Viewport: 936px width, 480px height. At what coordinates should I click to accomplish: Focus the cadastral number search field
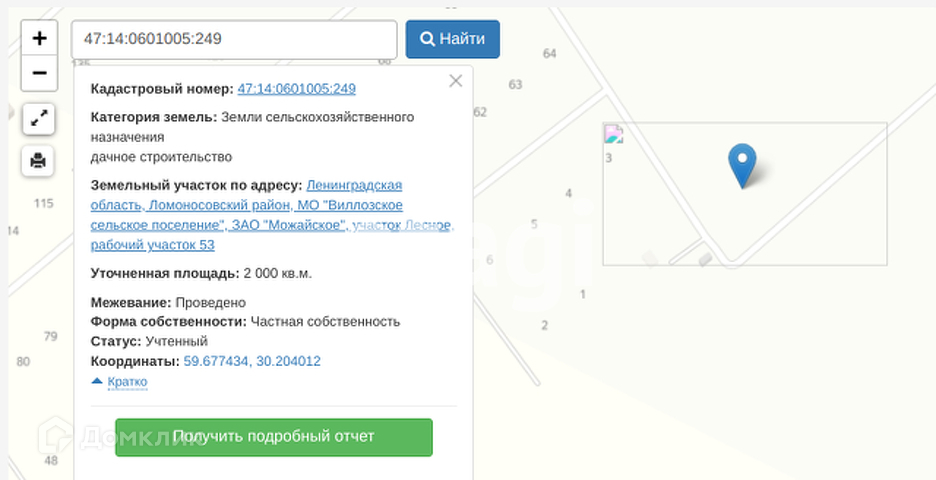click(x=234, y=39)
